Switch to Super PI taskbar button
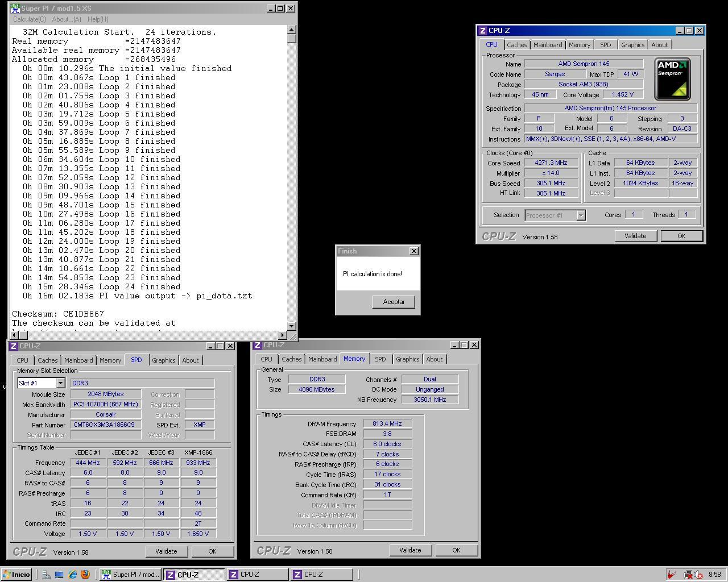This screenshot has width=728, height=582. (131, 575)
